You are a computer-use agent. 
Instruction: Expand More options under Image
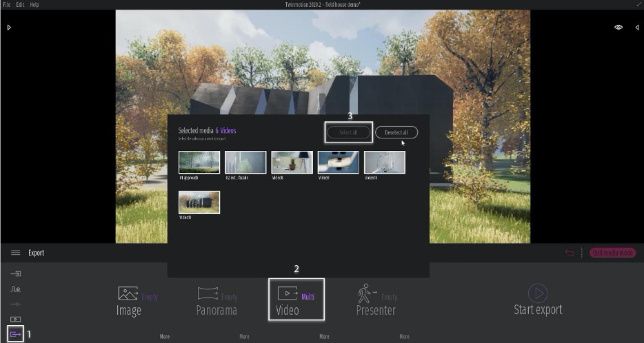click(x=165, y=336)
